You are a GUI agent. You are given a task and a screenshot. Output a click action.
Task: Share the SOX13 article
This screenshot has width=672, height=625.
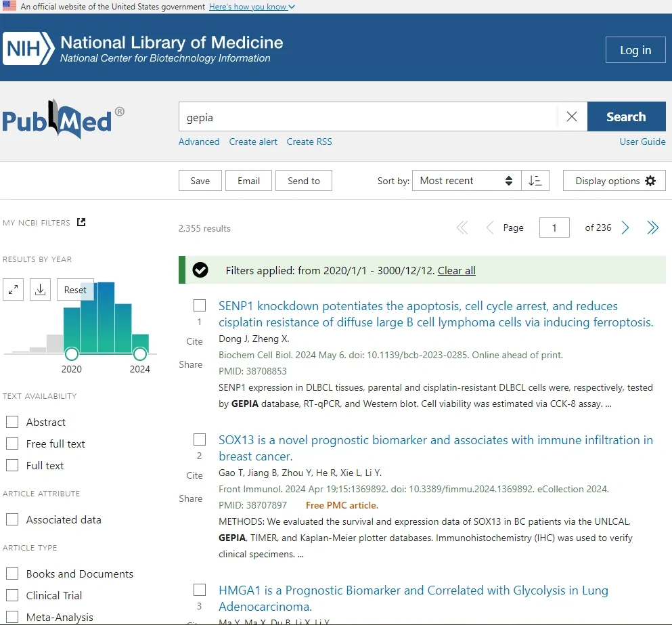coord(191,498)
